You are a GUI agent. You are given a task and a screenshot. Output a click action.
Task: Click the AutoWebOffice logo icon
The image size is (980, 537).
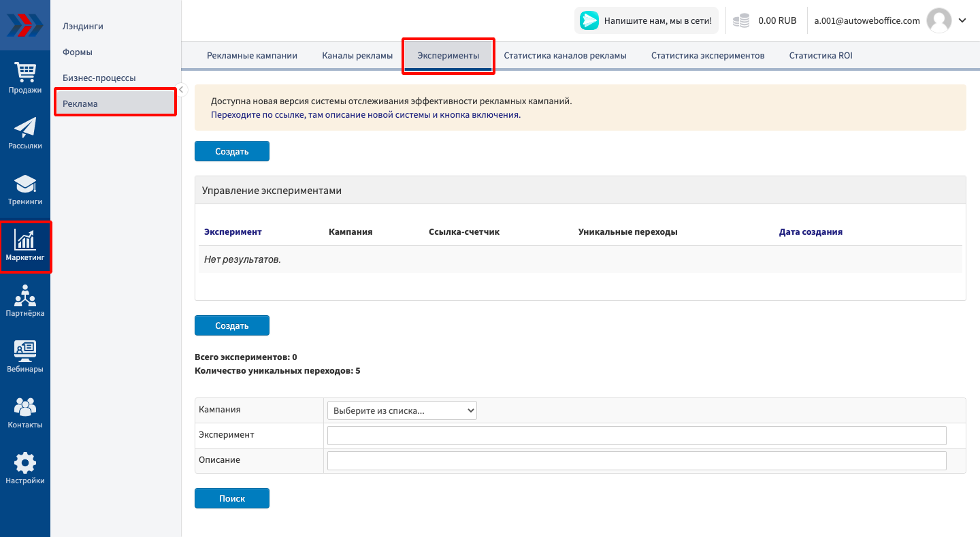25,25
